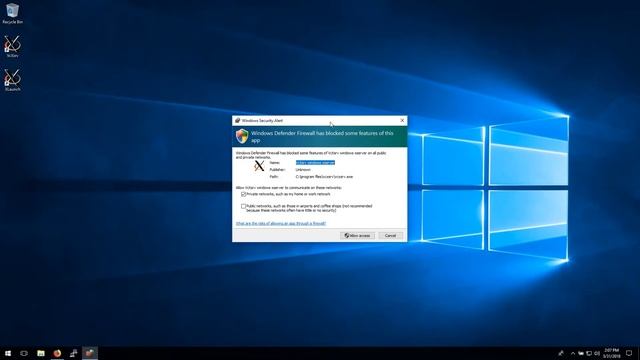This screenshot has height=360, width=640.
Task: Open the firewall risks help link
Action: [281, 223]
